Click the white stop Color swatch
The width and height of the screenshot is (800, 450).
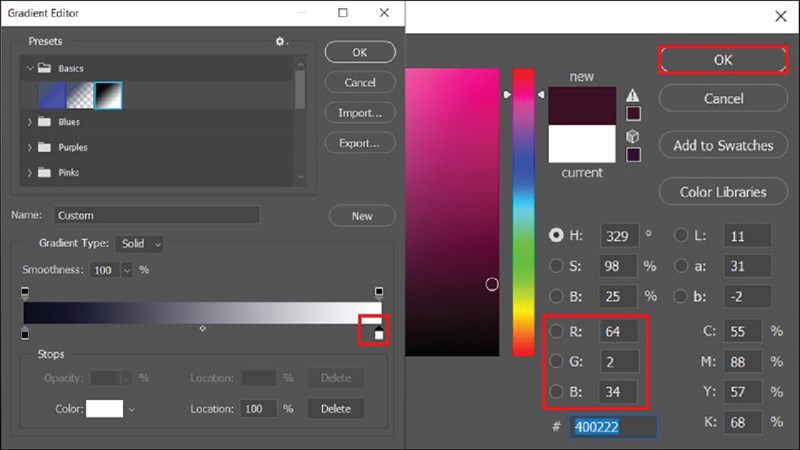pos(105,409)
